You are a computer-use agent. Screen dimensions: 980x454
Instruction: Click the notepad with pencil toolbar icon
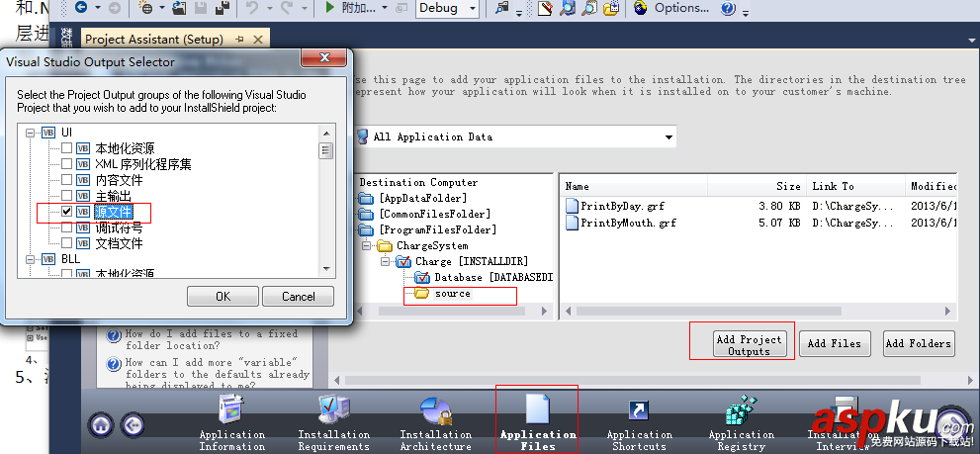(545, 8)
